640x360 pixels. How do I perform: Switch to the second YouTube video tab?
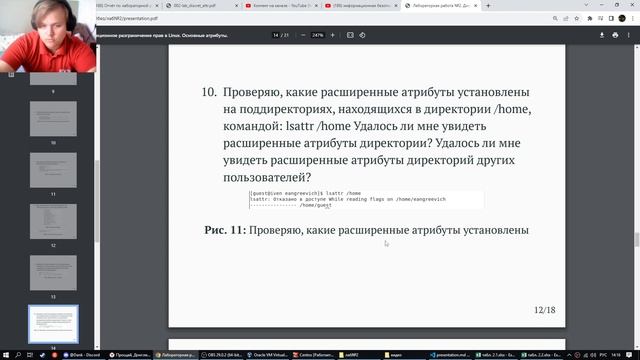point(360,6)
